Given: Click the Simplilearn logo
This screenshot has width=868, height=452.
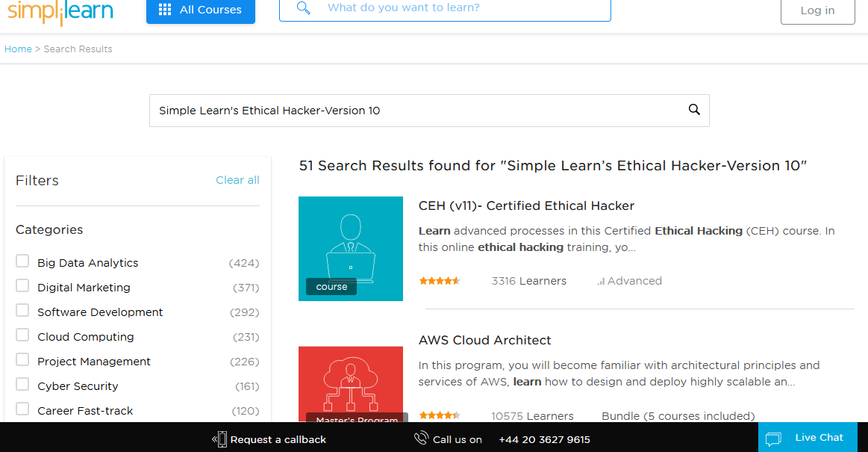Looking at the screenshot, I should pos(60,12).
